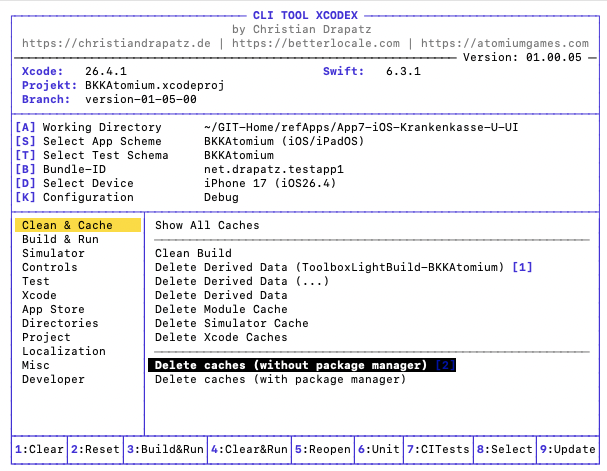Select Delete caches with package manager

280,379
